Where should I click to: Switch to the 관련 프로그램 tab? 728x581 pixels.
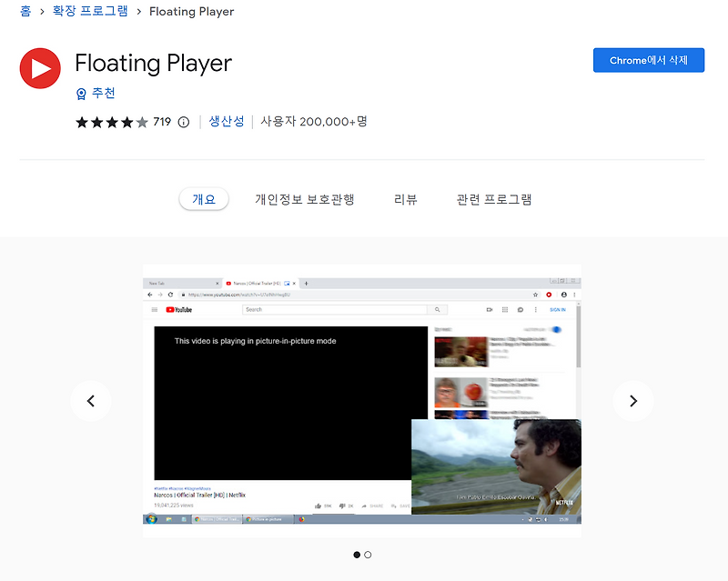[493, 199]
